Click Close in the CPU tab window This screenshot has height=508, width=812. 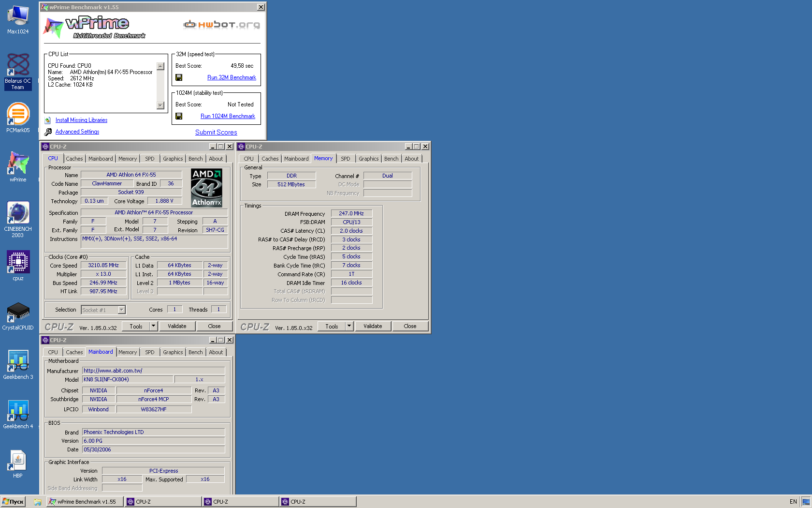214,326
